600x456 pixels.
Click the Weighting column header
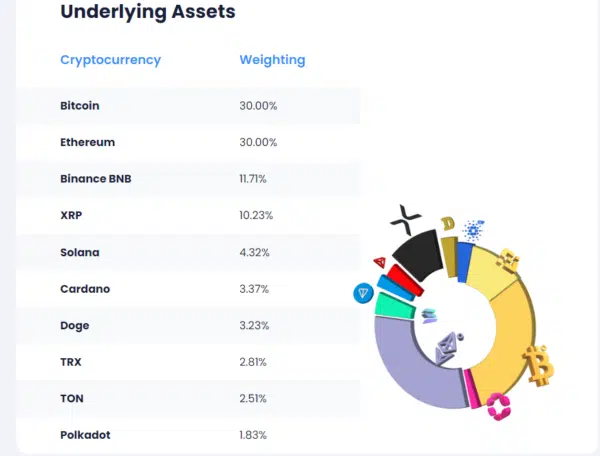tap(272, 60)
